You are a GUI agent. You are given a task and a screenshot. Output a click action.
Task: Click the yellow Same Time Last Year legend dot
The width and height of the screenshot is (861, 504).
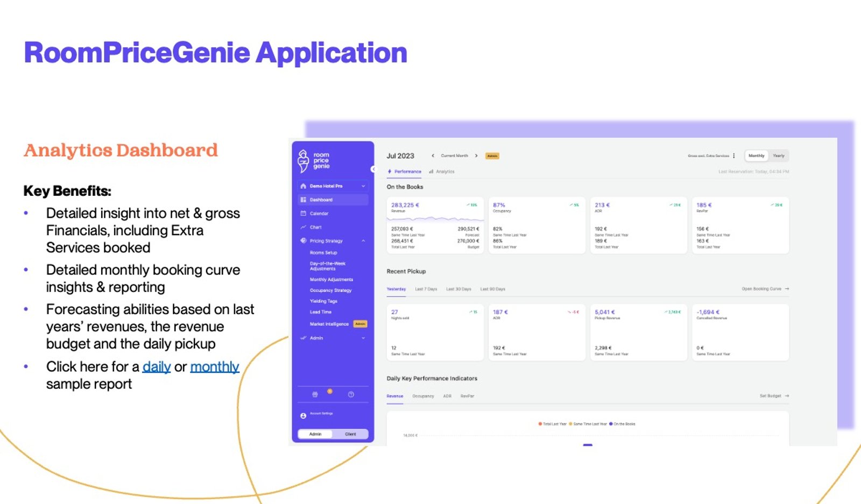coord(570,424)
